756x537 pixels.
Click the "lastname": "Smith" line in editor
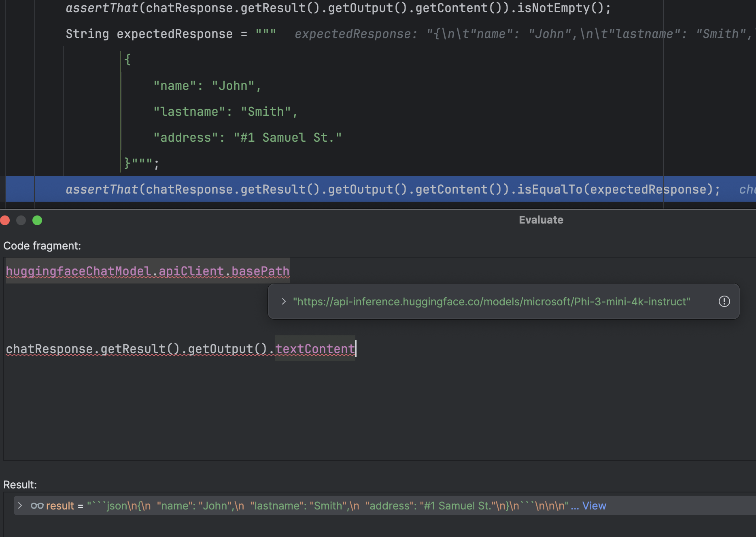(x=225, y=111)
